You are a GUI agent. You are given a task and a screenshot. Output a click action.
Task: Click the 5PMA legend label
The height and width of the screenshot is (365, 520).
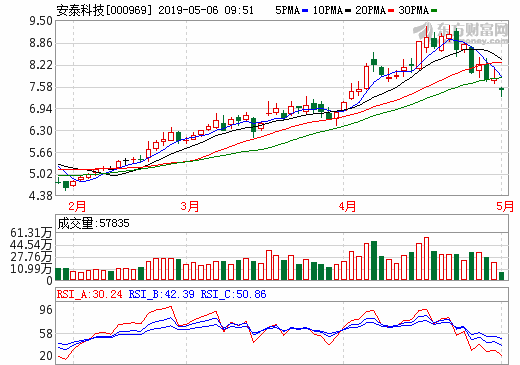287,10
